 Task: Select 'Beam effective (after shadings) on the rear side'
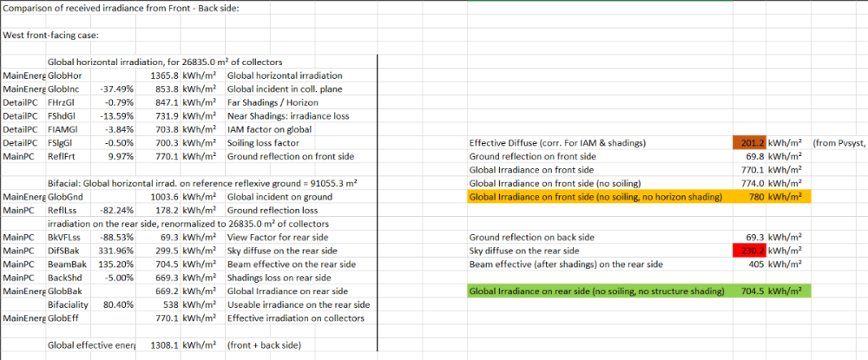coord(566,265)
